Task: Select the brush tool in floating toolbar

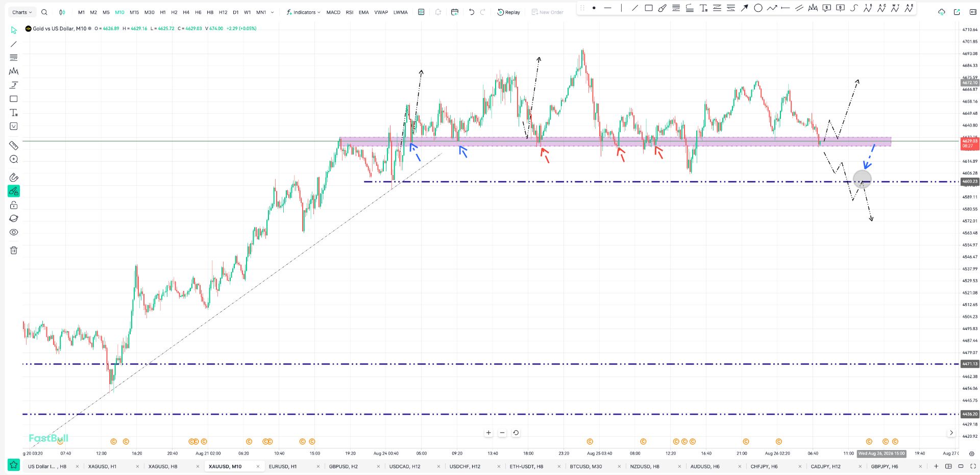Action: (662, 8)
